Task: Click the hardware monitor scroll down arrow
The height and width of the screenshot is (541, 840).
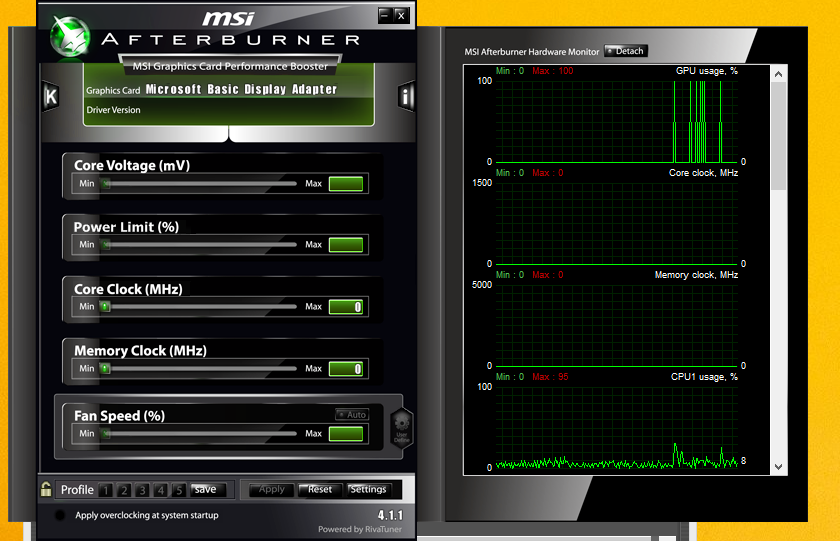Action: pyautogui.click(x=778, y=467)
